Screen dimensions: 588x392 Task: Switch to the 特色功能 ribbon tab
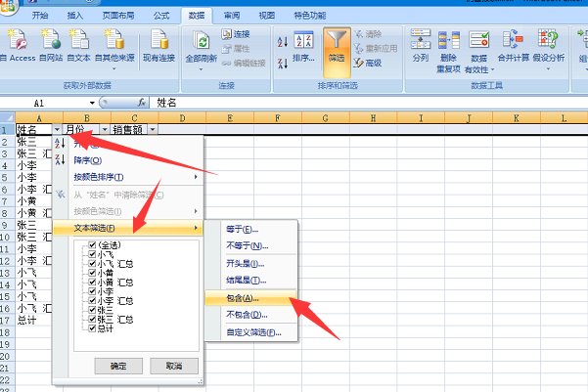[x=310, y=16]
